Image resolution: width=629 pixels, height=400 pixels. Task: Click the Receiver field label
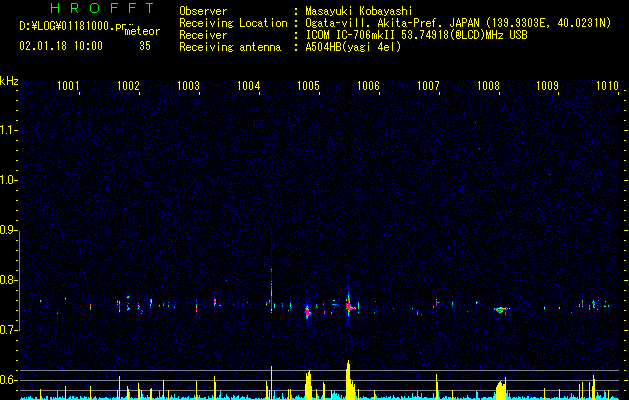(x=203, y=35)
